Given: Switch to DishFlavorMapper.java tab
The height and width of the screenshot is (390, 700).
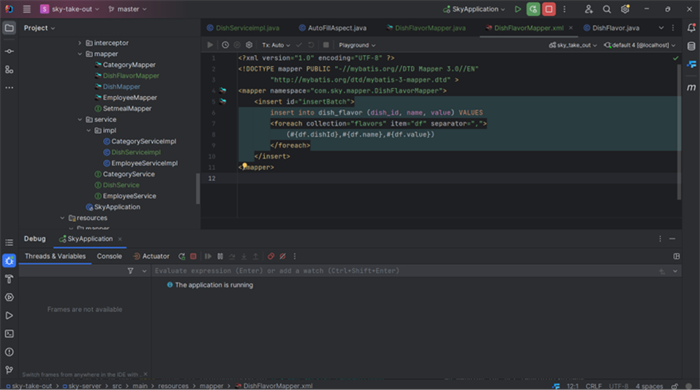Looking at the screenshot, I should (x=426, y=28).
